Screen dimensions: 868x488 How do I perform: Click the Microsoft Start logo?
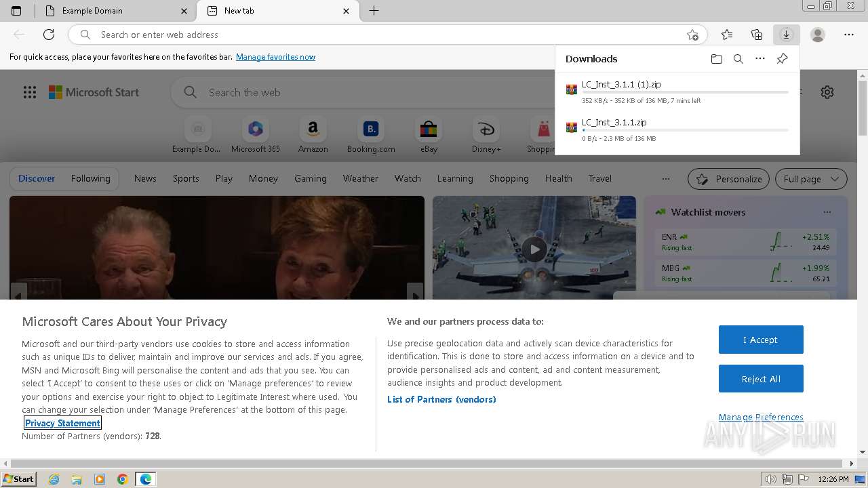pyautogui.click(x=94, y=92)
